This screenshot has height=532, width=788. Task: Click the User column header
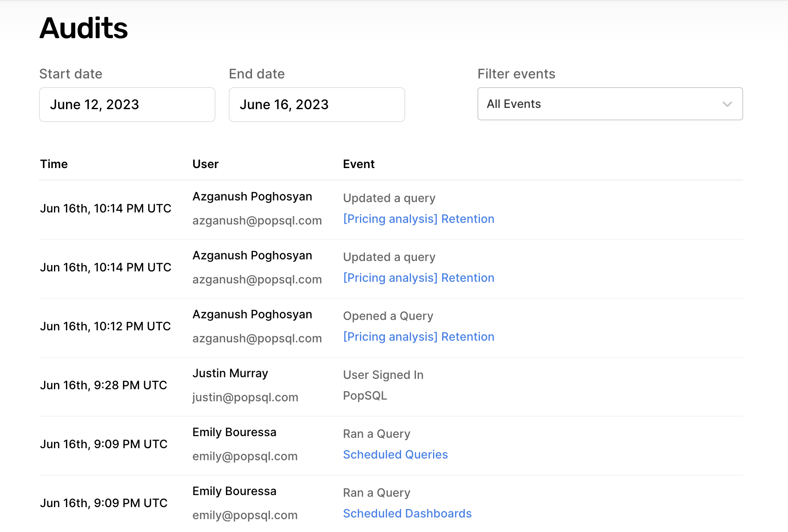pyautogui.click(x=205, y=164)
